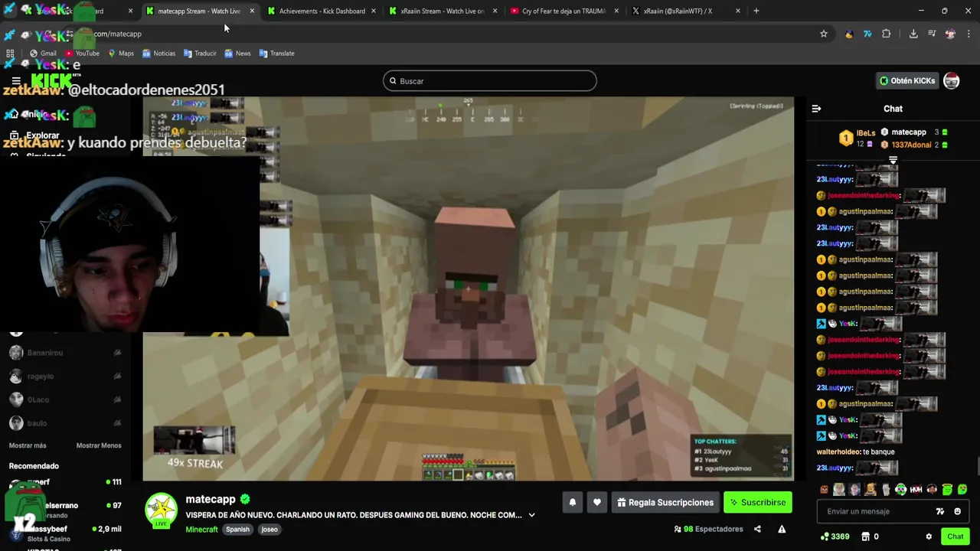Click the Obtén KICKs button

coord(907,81)
